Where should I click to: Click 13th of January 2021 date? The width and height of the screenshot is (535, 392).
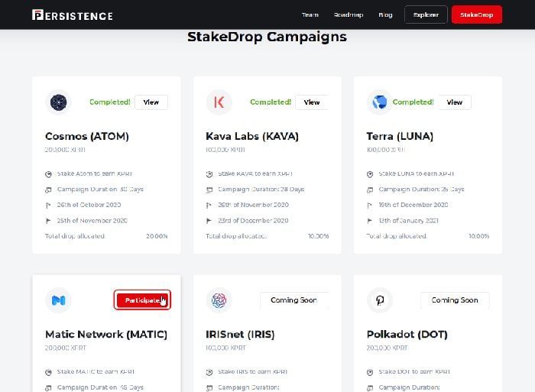click(408, 221)
